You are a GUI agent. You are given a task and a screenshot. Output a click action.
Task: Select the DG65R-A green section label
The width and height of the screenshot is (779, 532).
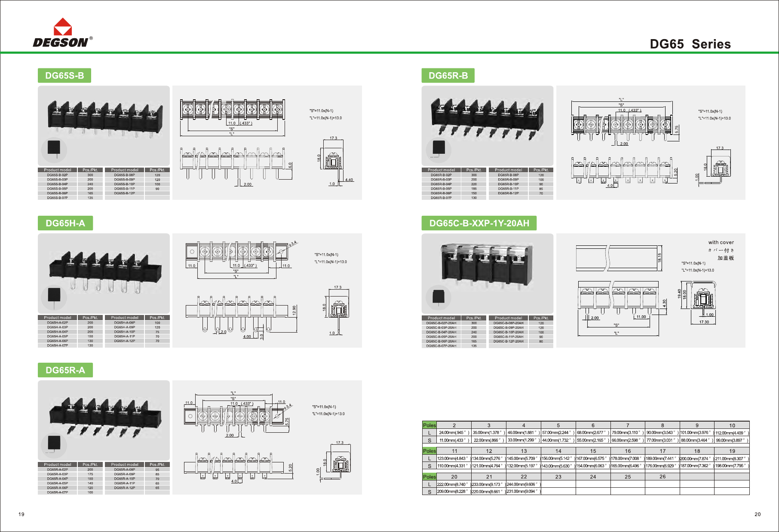[65, 370]
